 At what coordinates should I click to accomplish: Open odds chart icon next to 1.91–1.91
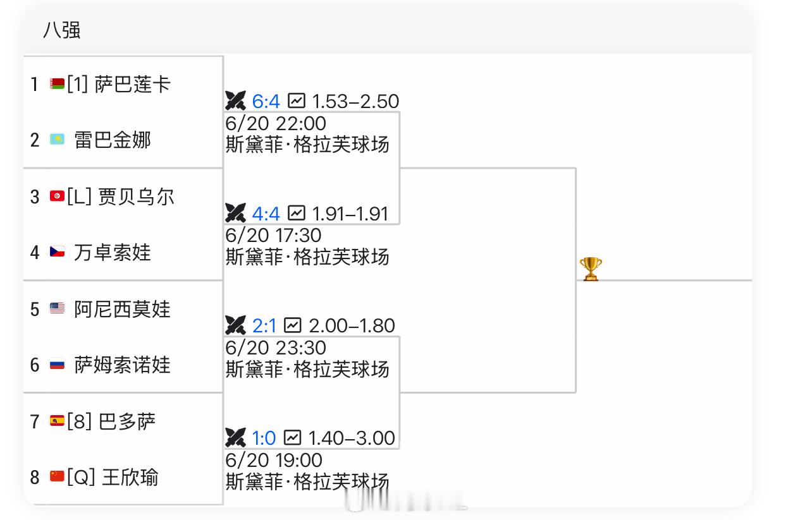point(297,213)
